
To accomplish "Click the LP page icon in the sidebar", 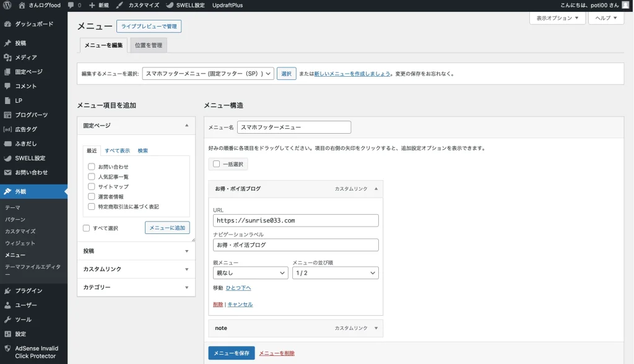I will (x=7, y=100).
